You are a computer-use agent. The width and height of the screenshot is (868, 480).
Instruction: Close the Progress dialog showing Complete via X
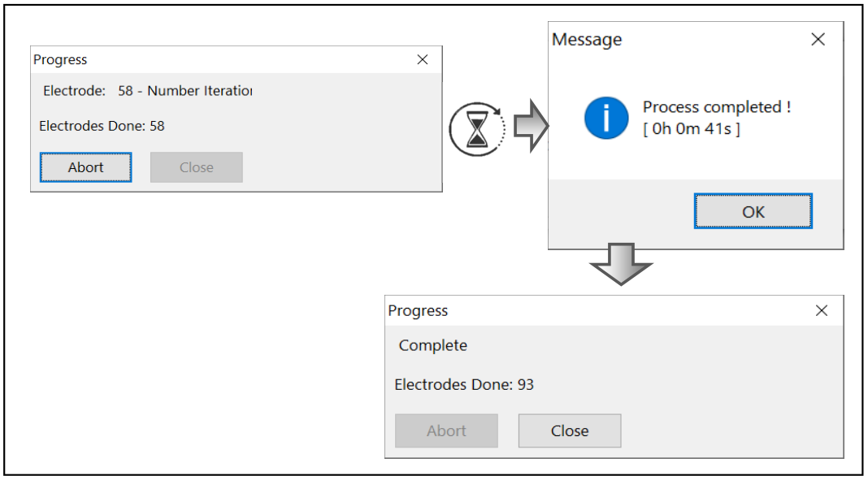pos(822,311)
